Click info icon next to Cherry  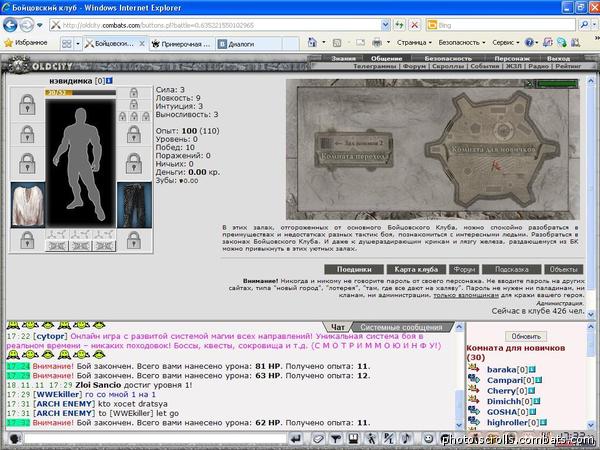[x=531, y=391]
